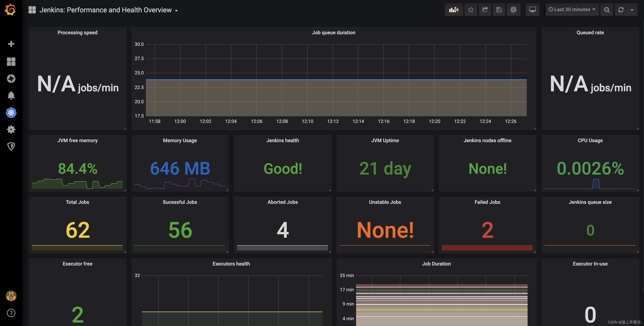Open the JVM Uptime panel title menu
Screen dimensions: 644x326
pos(385,140)
